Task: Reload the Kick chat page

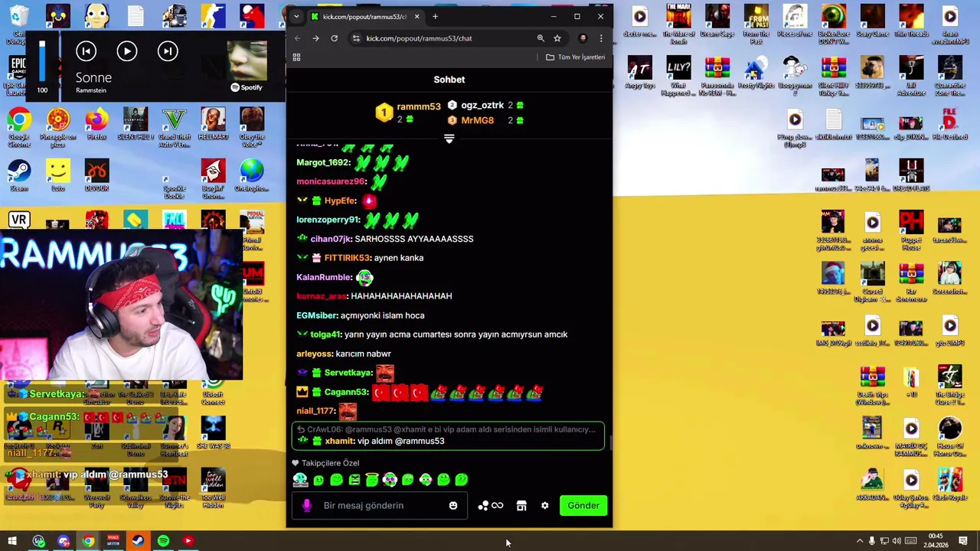Action: [335, 38]
